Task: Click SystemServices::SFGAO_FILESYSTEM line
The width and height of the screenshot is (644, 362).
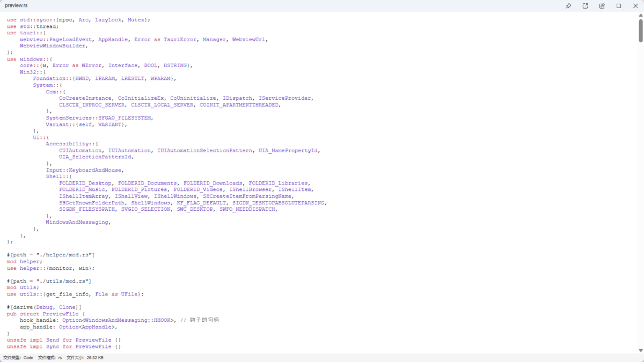Action: coord(99,117)
